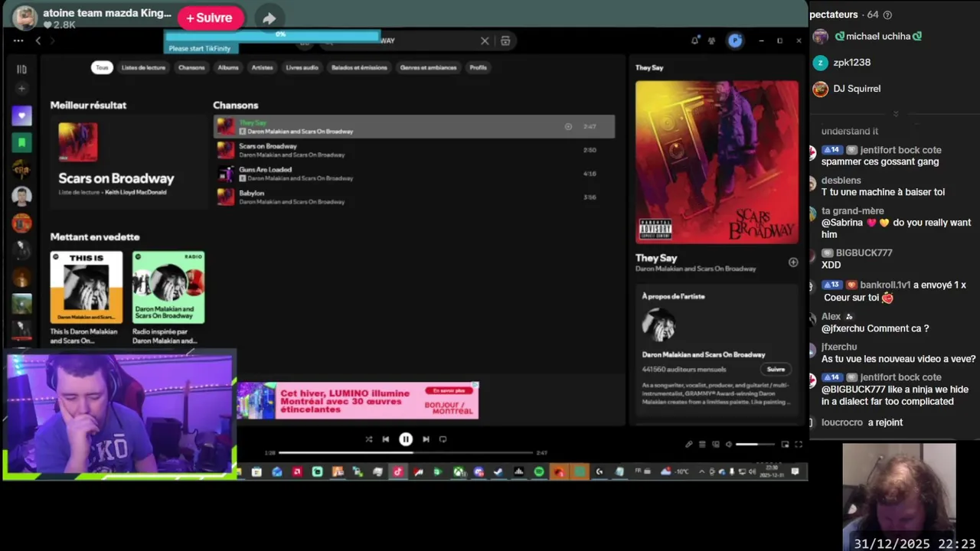Viewport: 980px width, 551px height.
Task: Open the spectateurs help question mark
Action: (x=887, y=15)
